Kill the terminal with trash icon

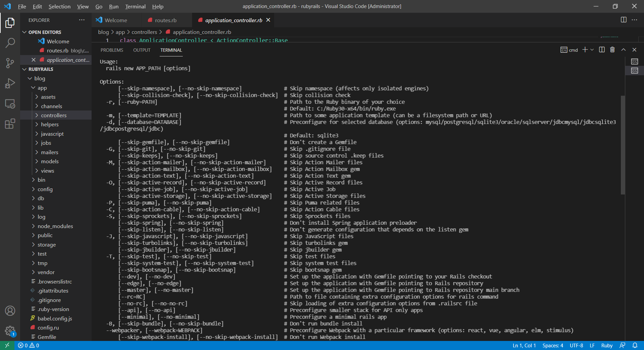(x=612, y=50)
